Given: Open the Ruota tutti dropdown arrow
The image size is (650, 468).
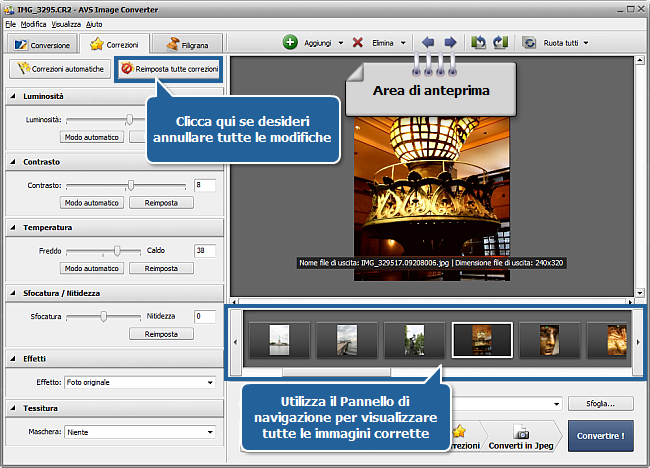Looking at the screenshot, I should click(585, 43).
